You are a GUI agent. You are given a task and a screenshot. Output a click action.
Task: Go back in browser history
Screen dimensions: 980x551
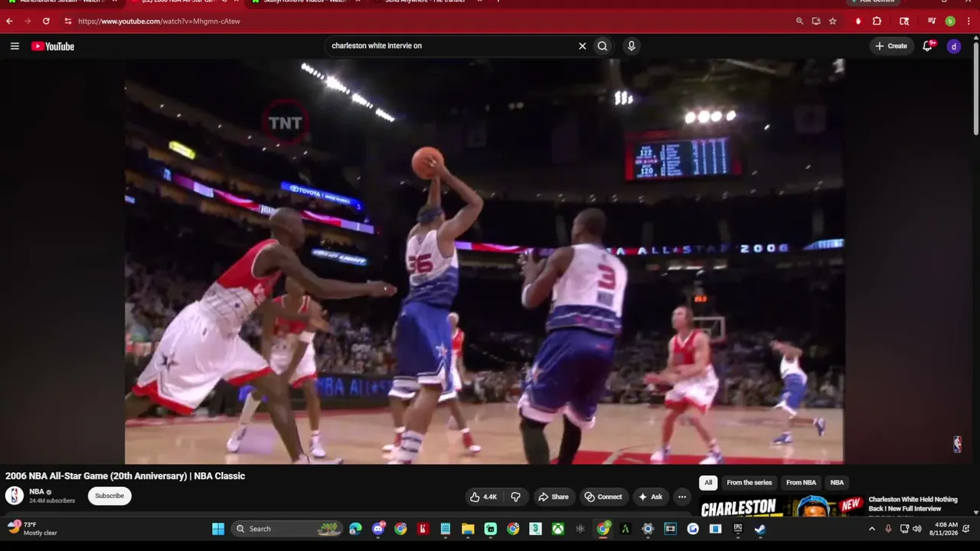[x=9, y=21]
